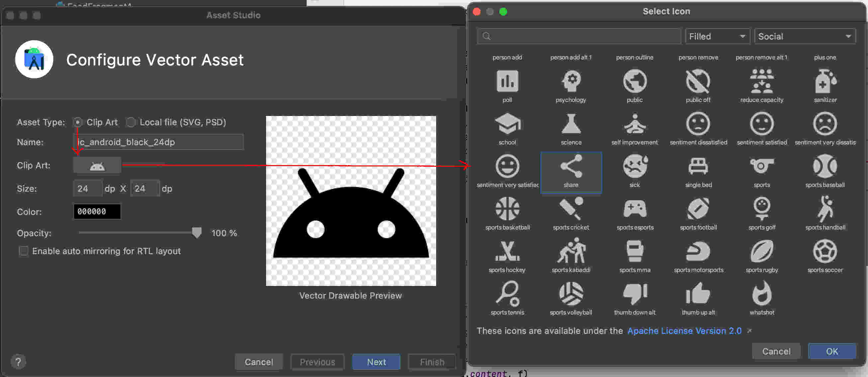Focus the asset Name input field
The image size is (868, 377).
coord(158,142)
